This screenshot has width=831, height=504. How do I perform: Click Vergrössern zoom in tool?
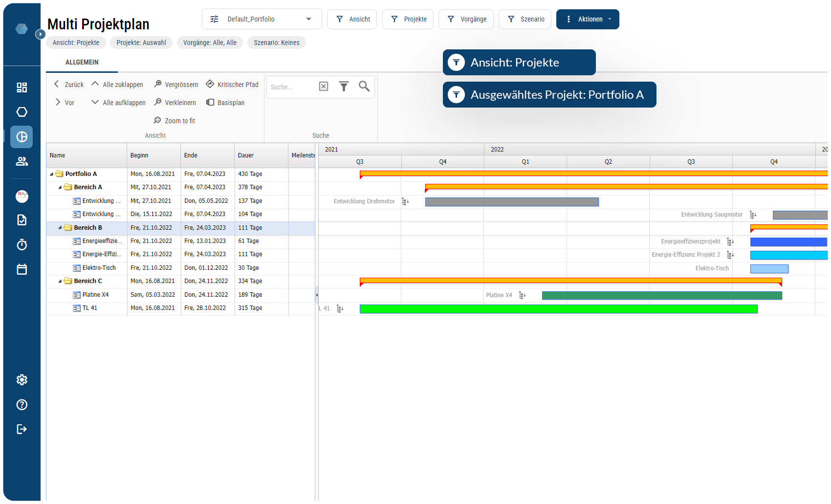point(176,85)
